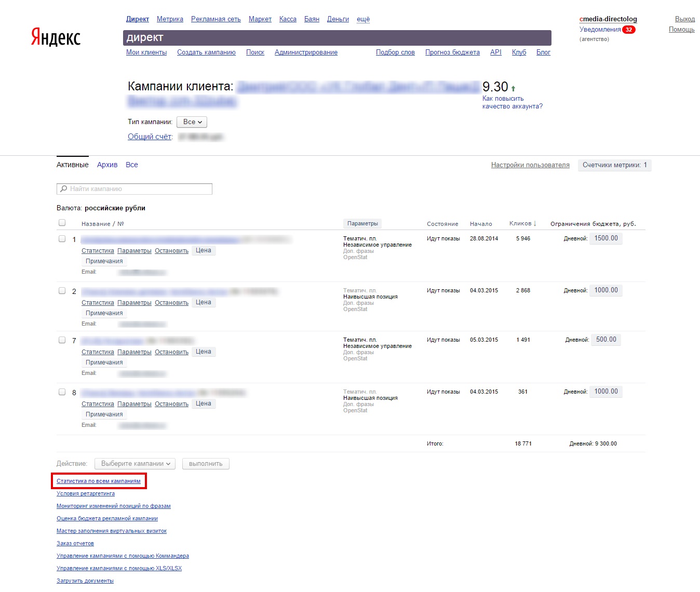Screen dimensions: 700x592
Task: Click the выполнить button
Action: pyautogui.click(x=206, y=464)
